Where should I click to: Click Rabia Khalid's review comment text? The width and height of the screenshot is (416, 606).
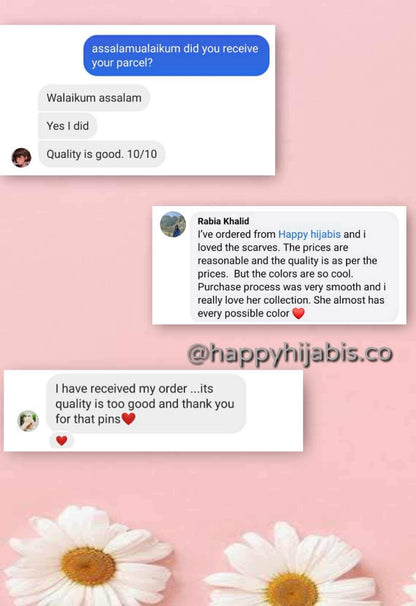(292, 274)
